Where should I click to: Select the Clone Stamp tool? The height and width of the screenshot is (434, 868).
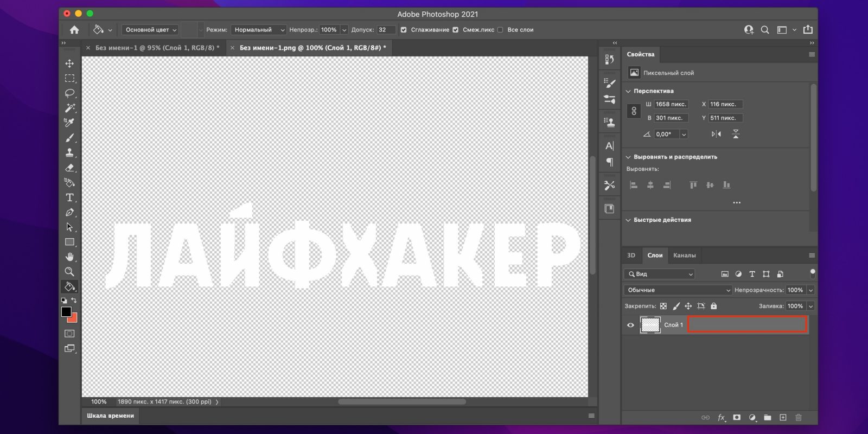[x=69, y=152]
